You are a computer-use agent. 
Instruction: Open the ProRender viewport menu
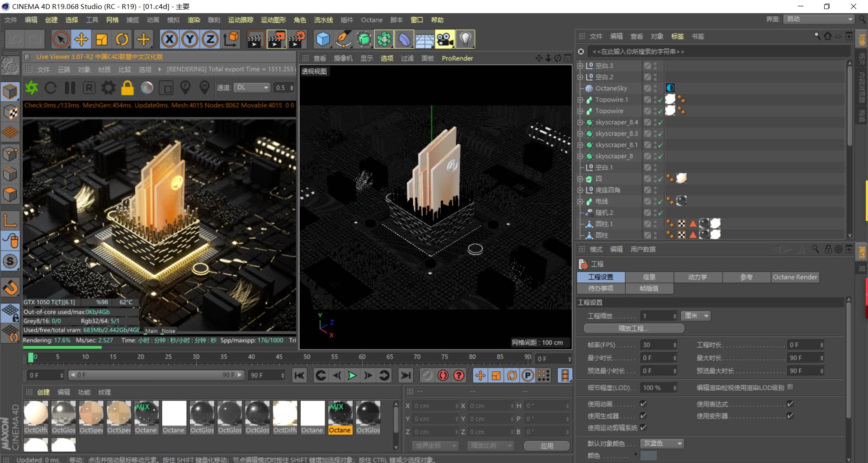pyautogui.click(x=457, y=58)
